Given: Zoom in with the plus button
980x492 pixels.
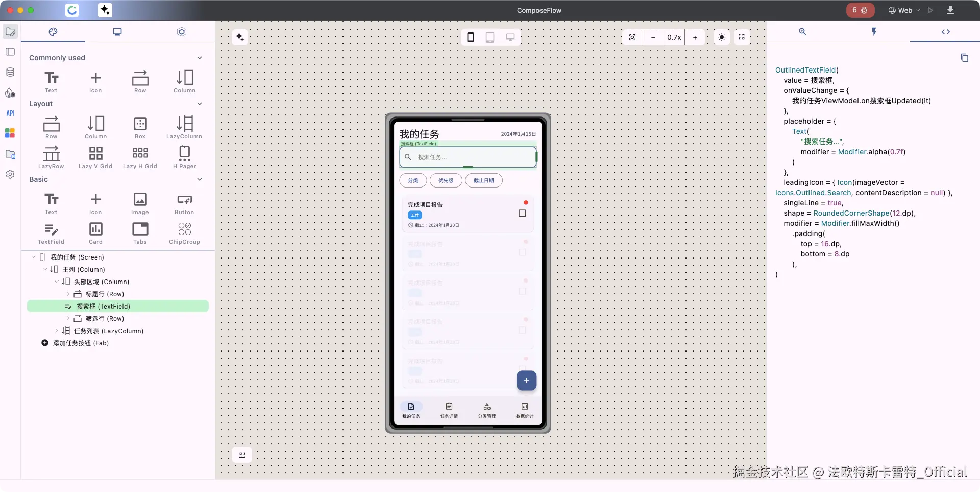Looking at the screenshot, I should pos(695,37).
